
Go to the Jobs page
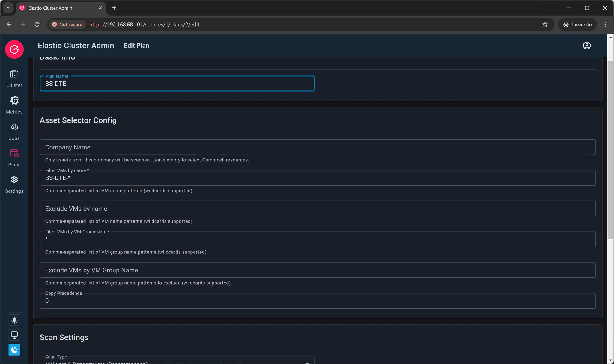(x=14, y=132)
